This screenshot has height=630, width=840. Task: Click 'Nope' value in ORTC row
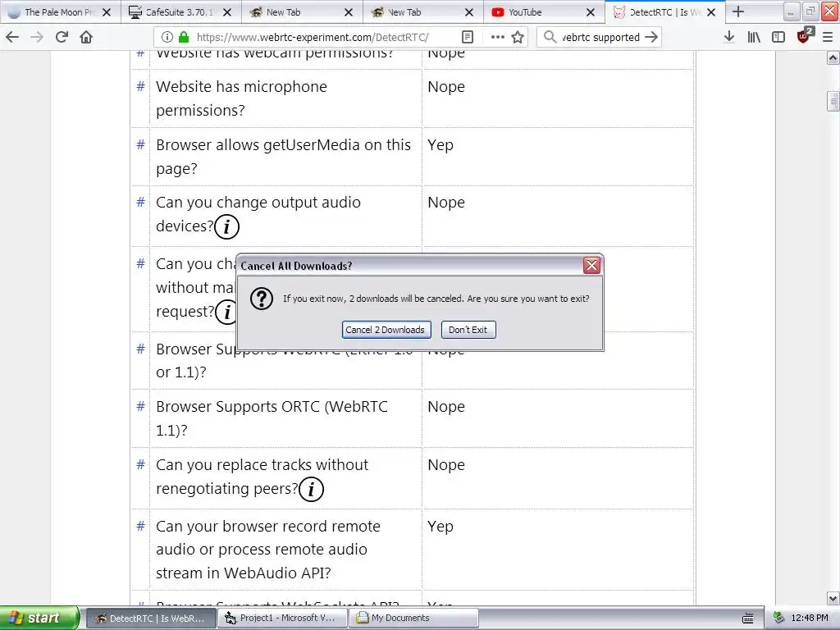[x=446, y=407]
